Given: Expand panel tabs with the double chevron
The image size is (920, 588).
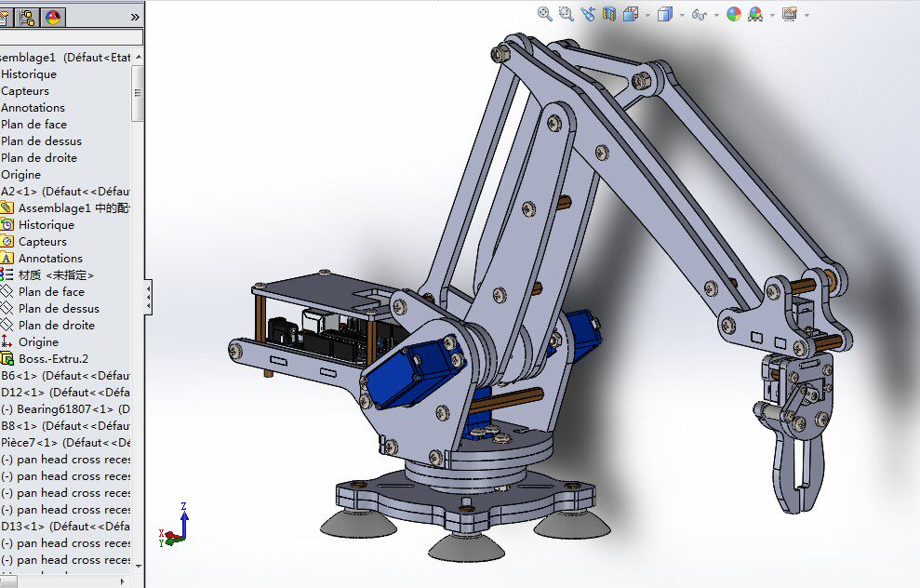Looking at the screenshot, I should [135, 18].
